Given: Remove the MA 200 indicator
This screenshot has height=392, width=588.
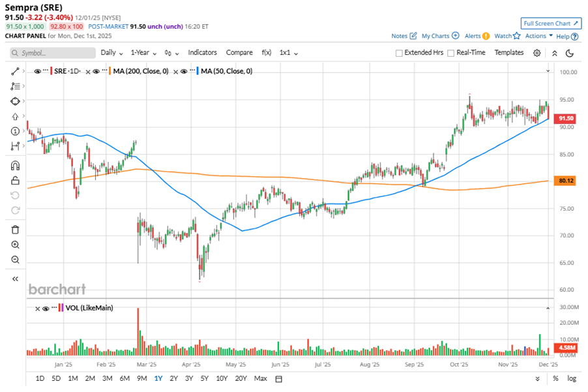Looking at the screenshot, I should coord(88,72).
